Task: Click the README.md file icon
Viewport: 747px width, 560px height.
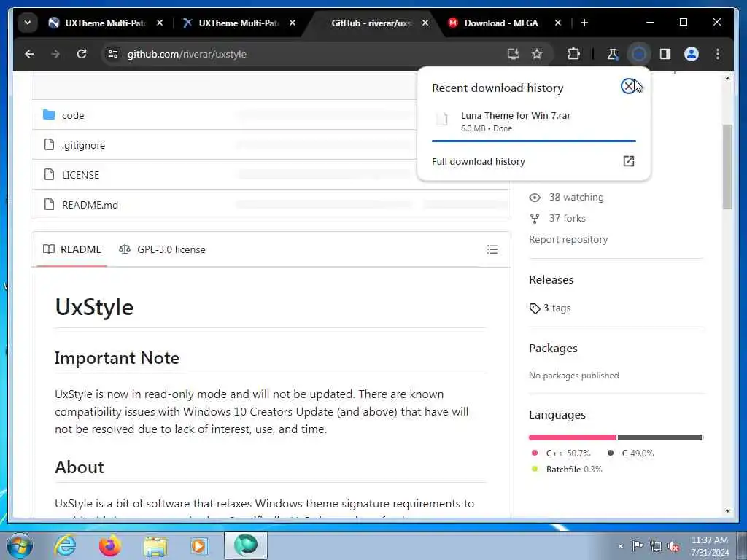Action: [x=49, y=205]
